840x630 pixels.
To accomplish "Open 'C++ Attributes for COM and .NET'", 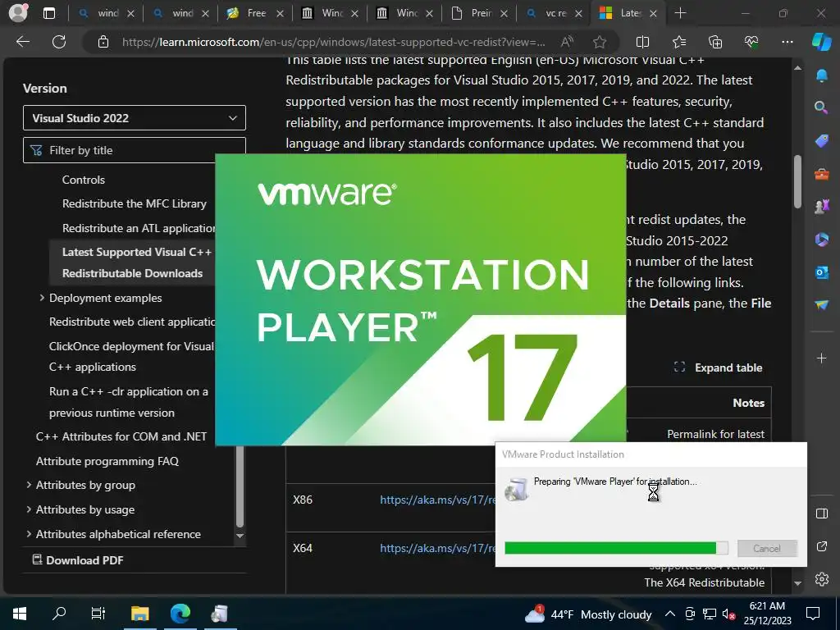I will tap(121, 436).
